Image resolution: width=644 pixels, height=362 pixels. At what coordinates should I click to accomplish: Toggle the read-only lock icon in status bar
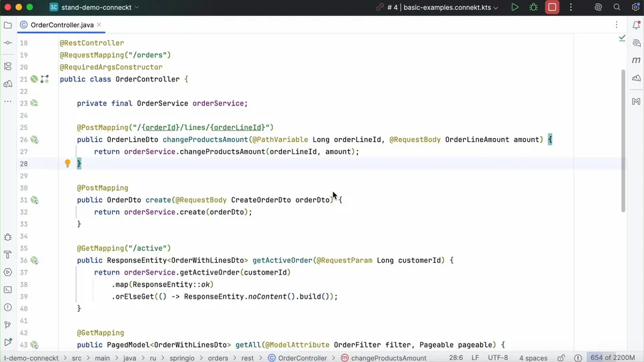561,358
